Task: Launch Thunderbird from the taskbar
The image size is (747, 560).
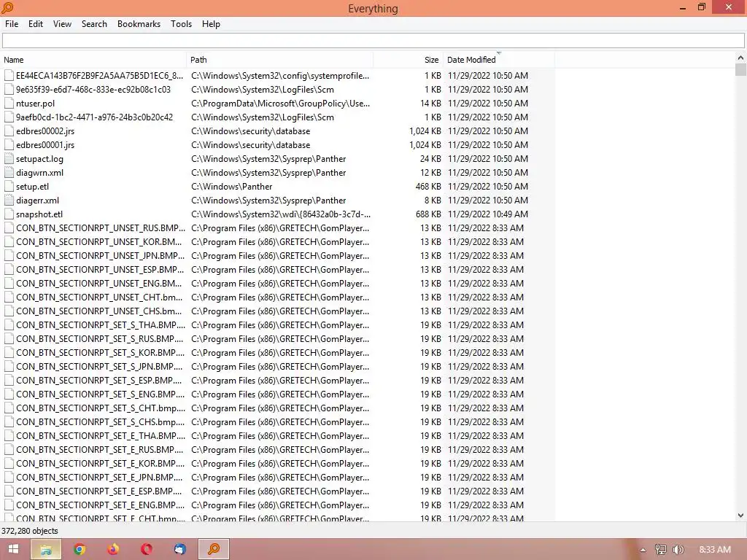Action: 179,549
